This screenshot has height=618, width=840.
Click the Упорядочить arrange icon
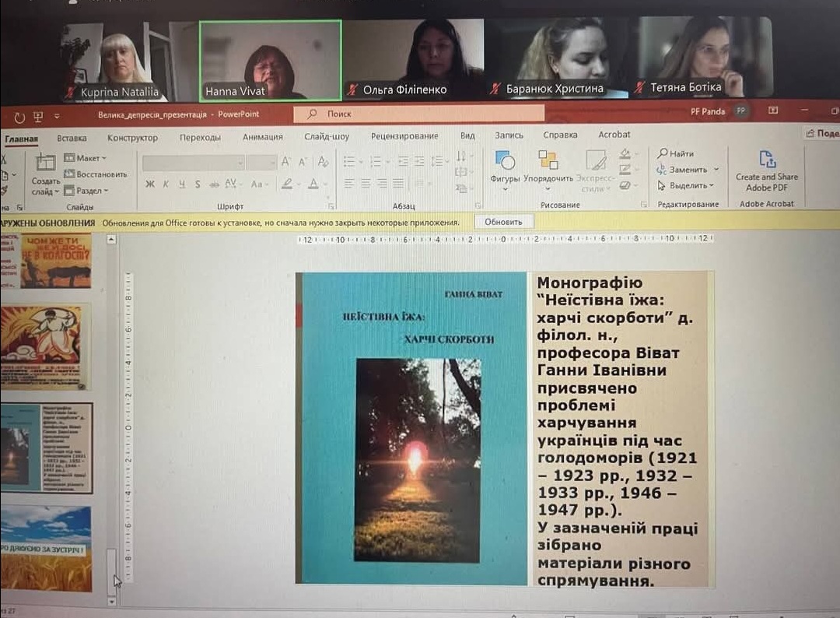coord(548,162)
